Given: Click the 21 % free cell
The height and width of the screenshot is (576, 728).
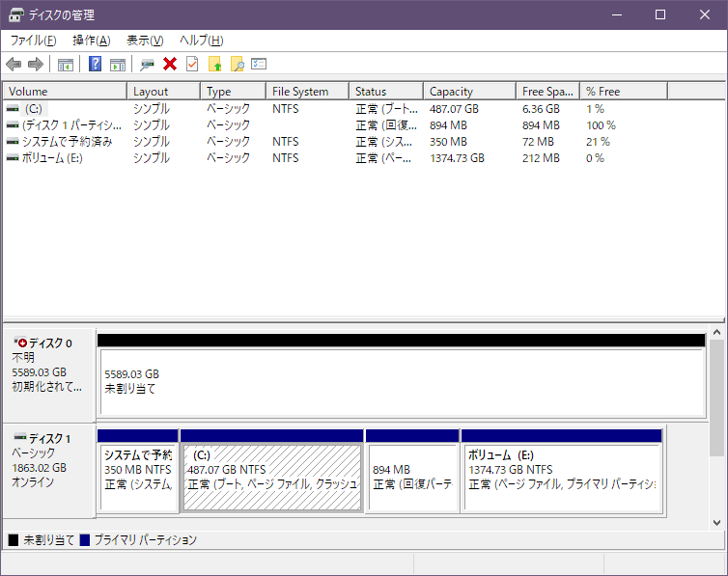Looking at the screenshot, I should coord(598,142).
